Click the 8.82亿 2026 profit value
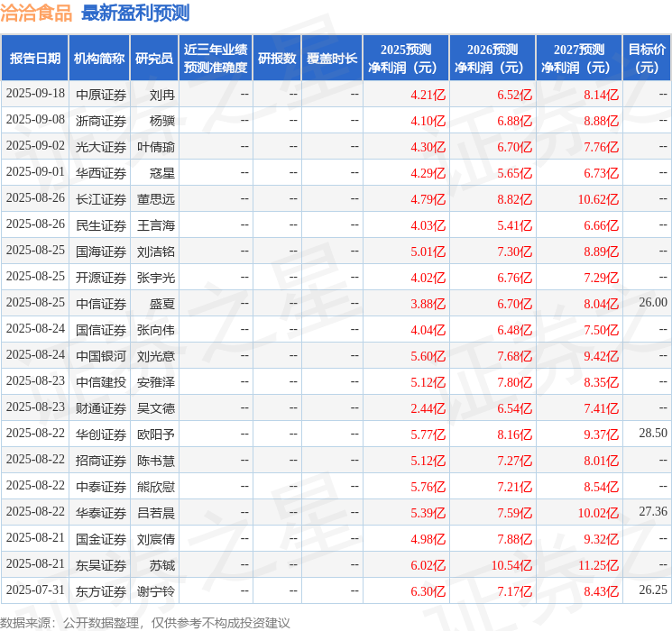The image size is (672, 631). (514, 199)
